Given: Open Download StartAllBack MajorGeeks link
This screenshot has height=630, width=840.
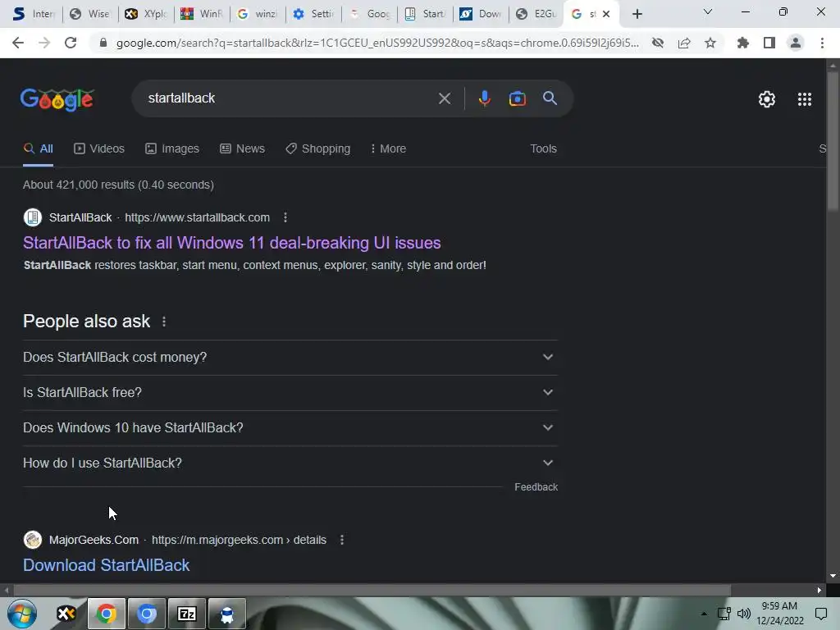Looking at the screenshot, I should click(107, 565).
